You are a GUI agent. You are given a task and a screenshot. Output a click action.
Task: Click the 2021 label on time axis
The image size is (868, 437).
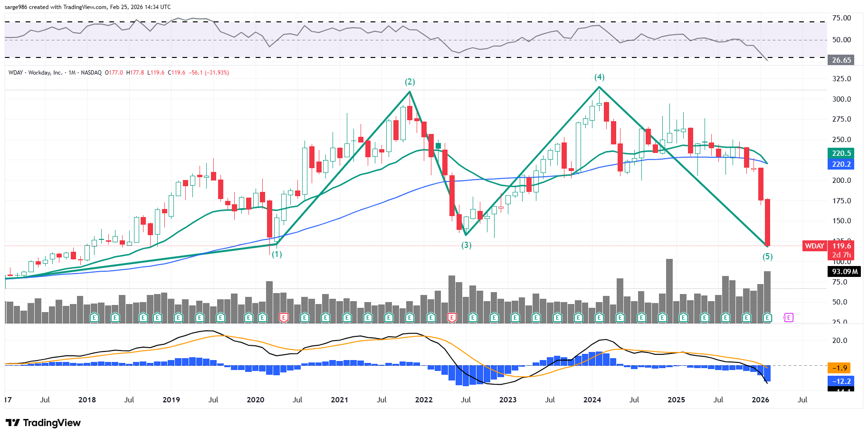339,399
